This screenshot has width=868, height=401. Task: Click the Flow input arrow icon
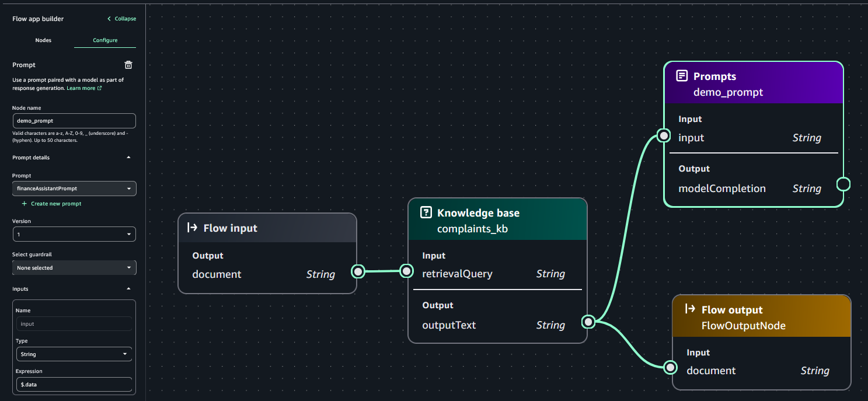click(x=192, y=228)
